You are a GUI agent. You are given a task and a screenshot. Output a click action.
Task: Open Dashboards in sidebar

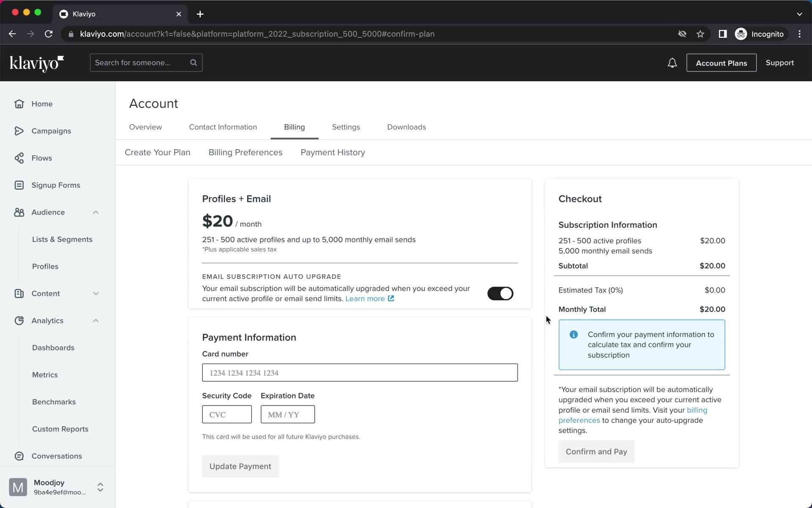pos(53,348)
